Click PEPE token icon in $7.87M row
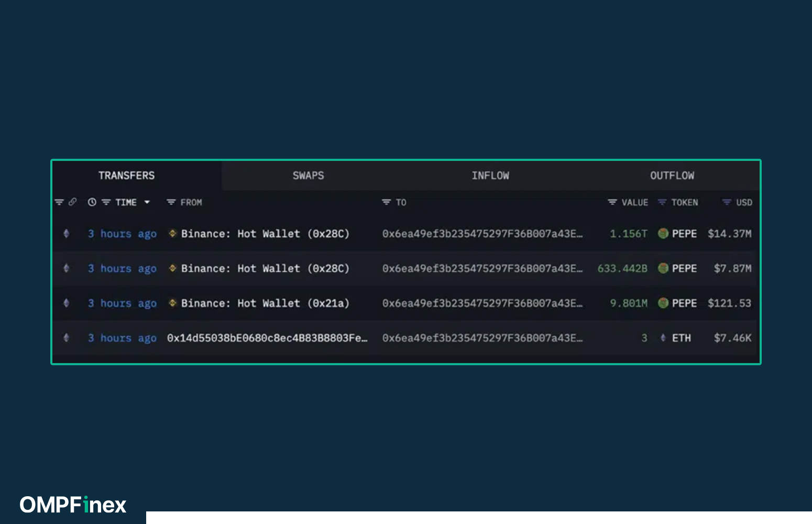 [663, 268]
